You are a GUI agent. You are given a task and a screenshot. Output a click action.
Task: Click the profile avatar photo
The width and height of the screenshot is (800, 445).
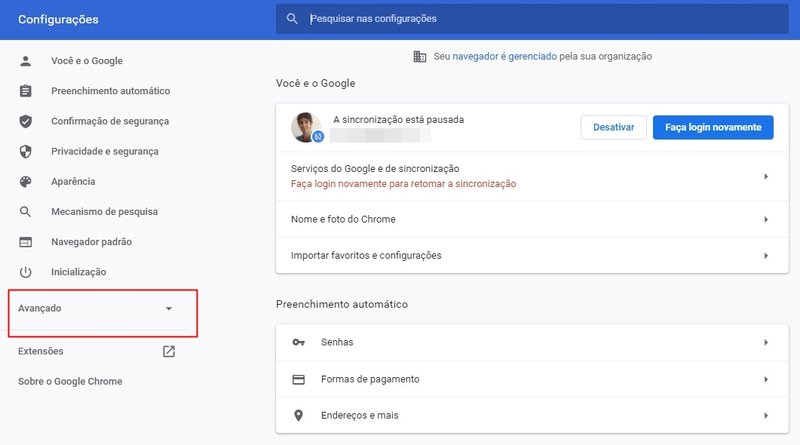[305, 127]
